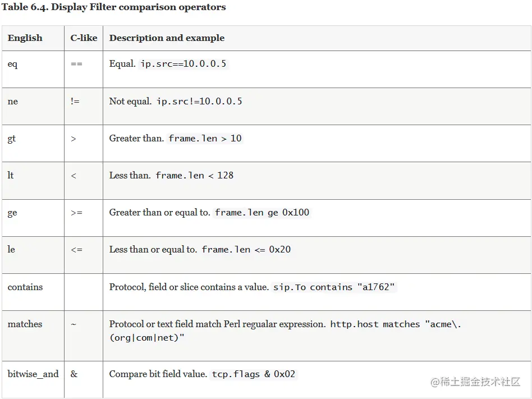Click the code example ip.src==10.0.0.5
Image resolution: width=532 pixels, height=399 pixels.
coord(183,64)
